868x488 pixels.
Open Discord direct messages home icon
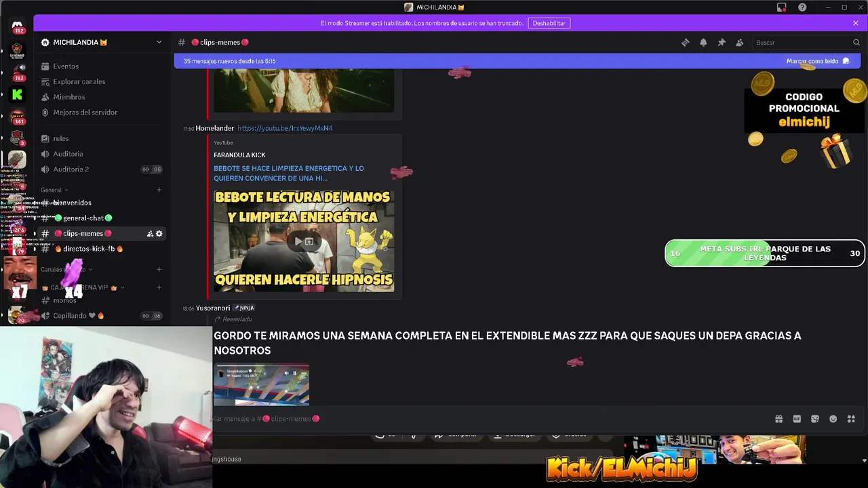[x=18, y=24]
